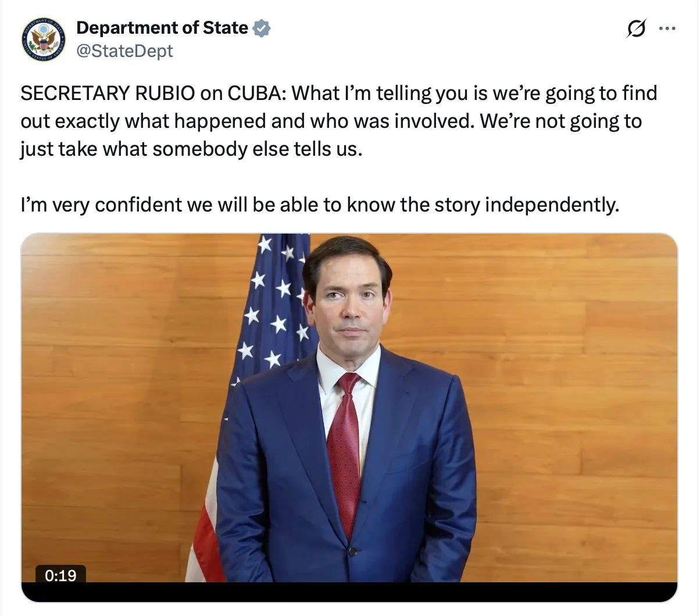Click the black video progress bar
Viewport: 700px width, 616px height.
coord(349,592)
